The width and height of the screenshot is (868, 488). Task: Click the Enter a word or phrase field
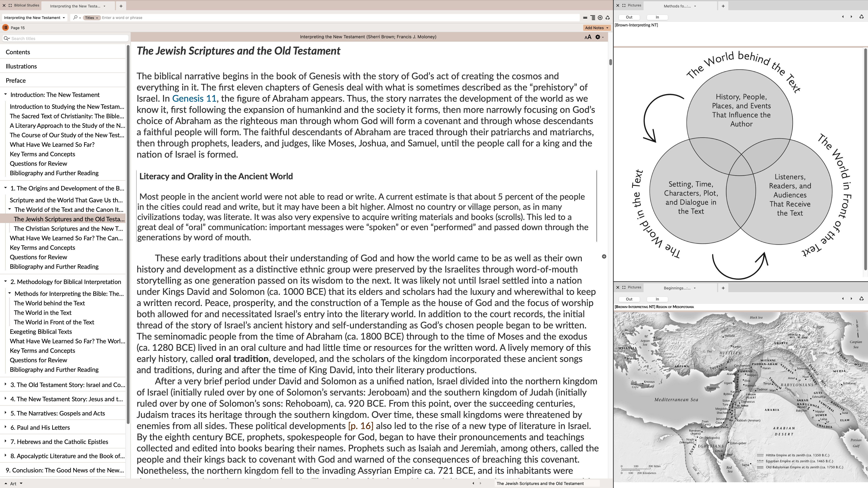(x=340, y=17)
